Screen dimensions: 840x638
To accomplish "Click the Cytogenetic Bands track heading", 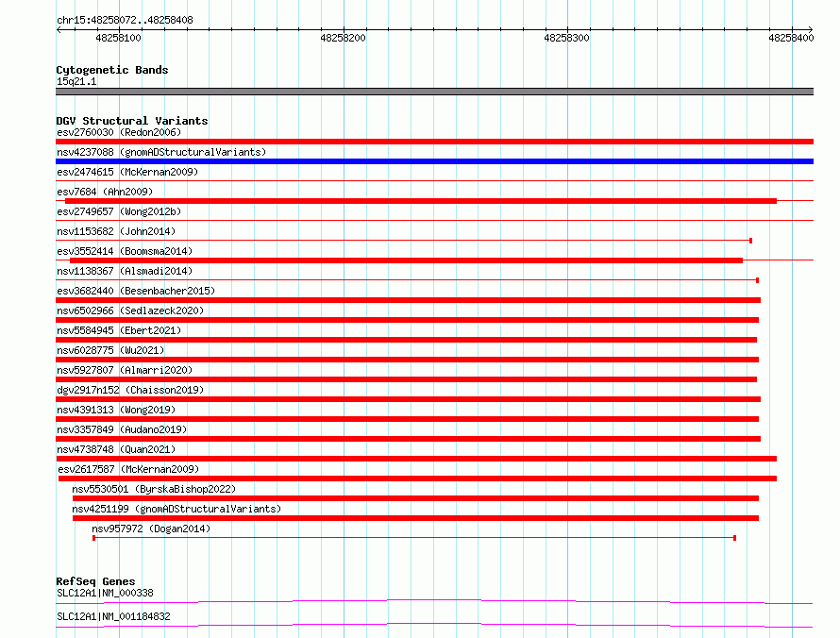I will 112,70.
